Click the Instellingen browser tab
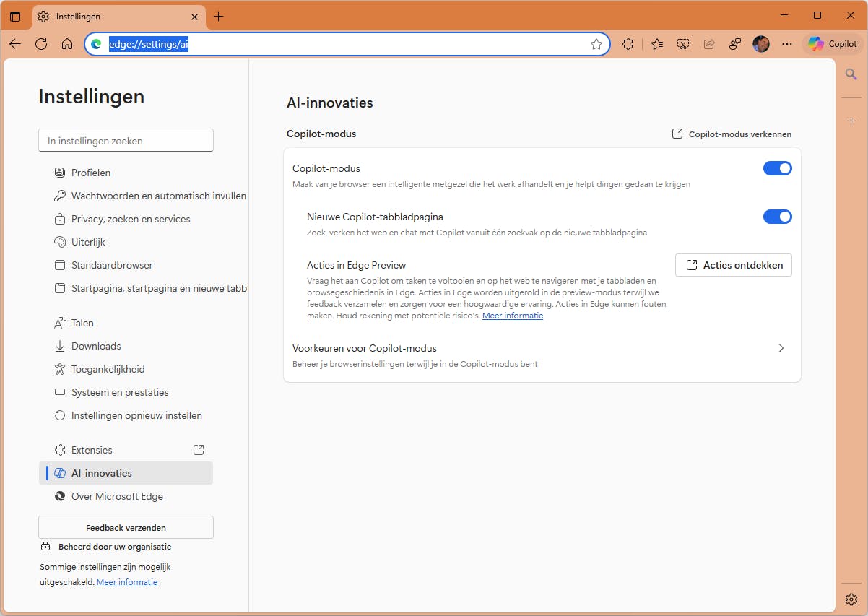868x616 pixels. (118, 16)
